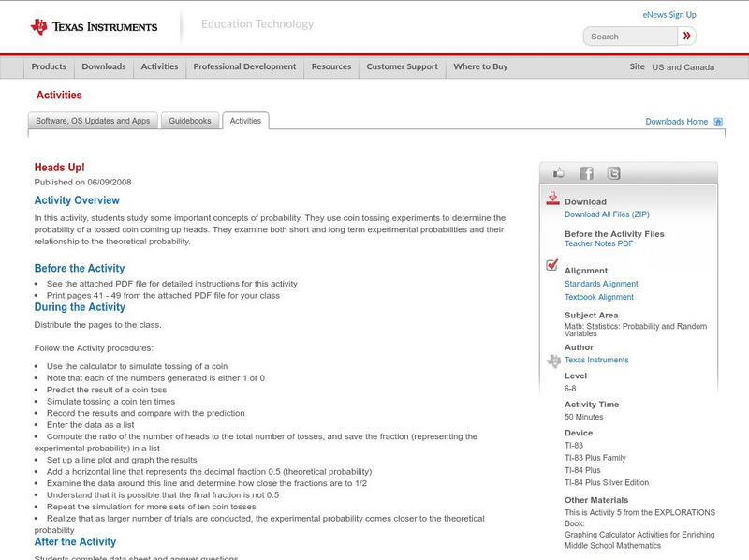The height and width of the screenshot is (560, 749).
Task: Go to Downloads Home link
Action: [676, 122]
